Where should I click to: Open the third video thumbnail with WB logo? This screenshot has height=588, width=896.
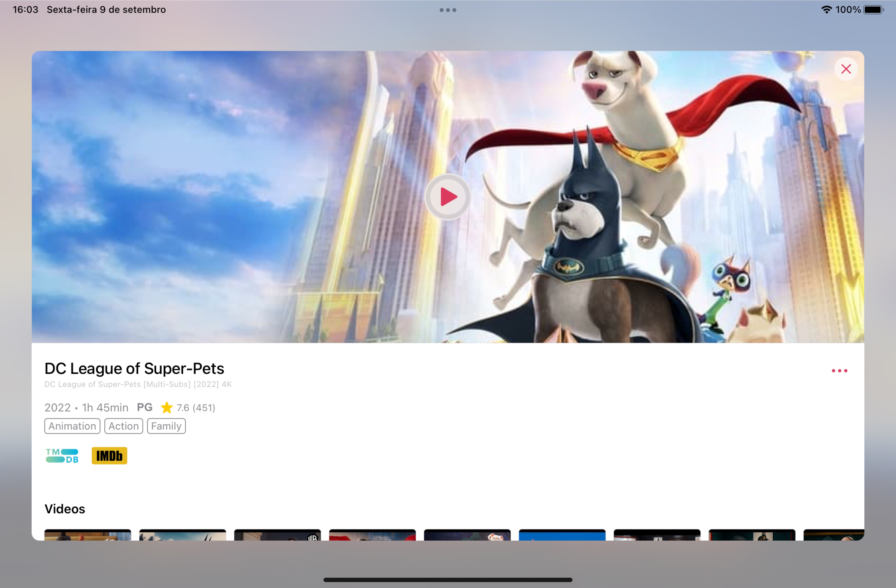[277, 535]
